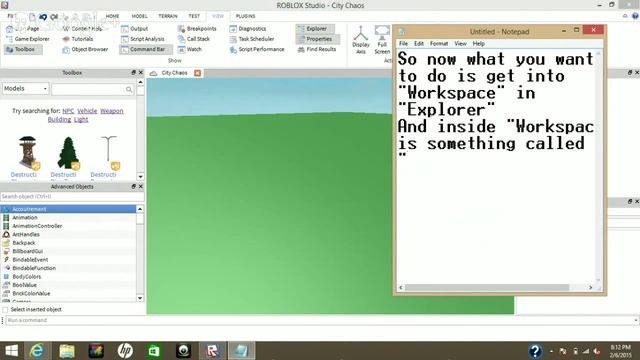The image size is (640, 360).
Task: Open Notepad View menu
Action: coord(460,44)
